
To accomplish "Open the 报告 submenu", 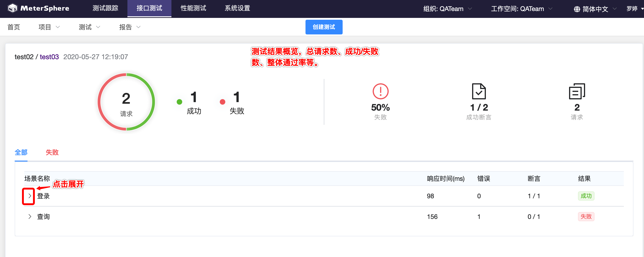I will click(x=130, y=27).
